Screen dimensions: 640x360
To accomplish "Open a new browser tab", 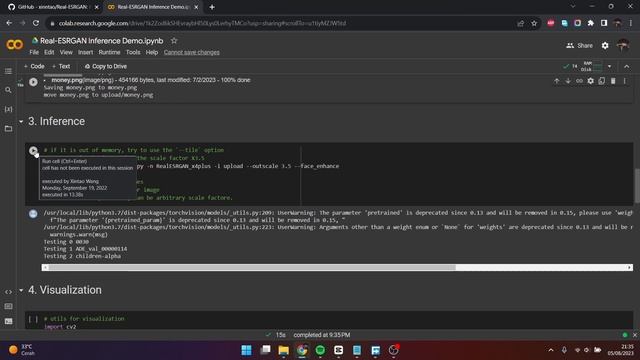I will click(211, 7).
